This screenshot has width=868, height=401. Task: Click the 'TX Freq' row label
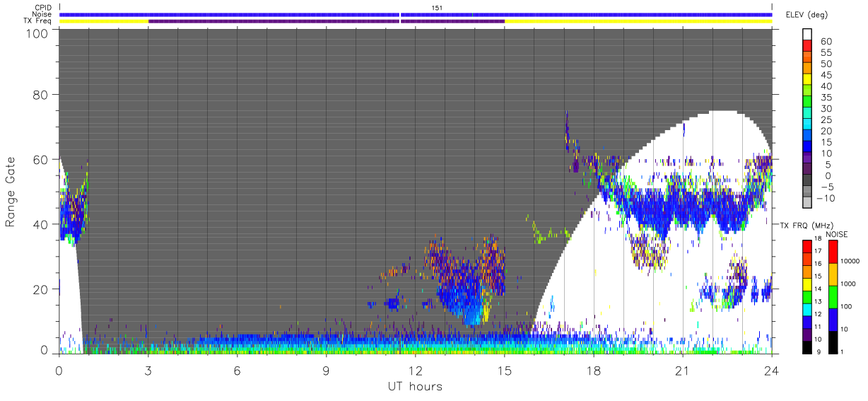tap(39, 21)
